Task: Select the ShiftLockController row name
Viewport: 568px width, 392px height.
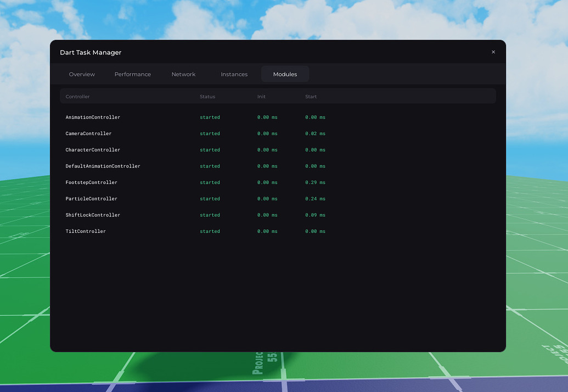Action: (x=93, y=215)
